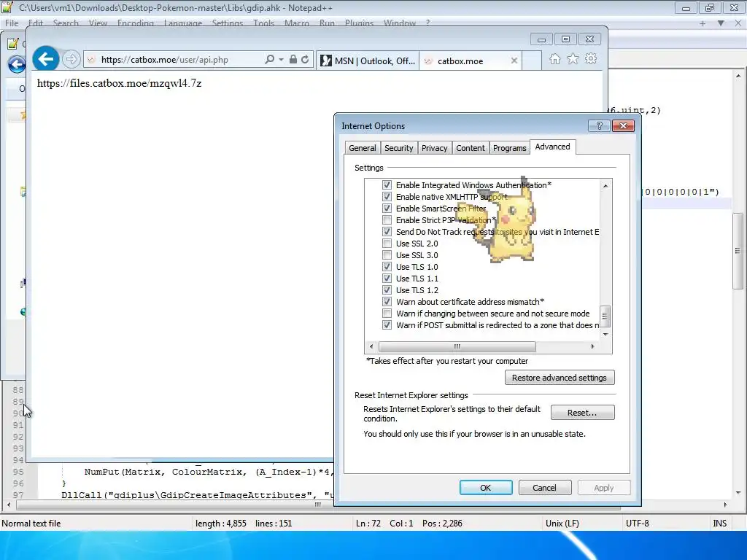This screenshot has height=560, width=747.
Task: Toggle Enable SmartScreen Filter checkbox
Action: (387, 208)
